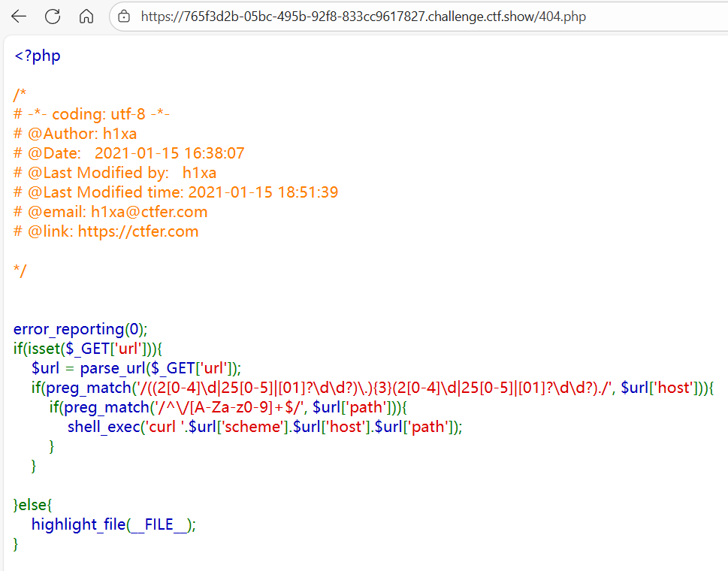The image size is (728, 571).
Task: Click the '@email: h1xa@ctfer.com' line
Action: click(x=110, y=212)
